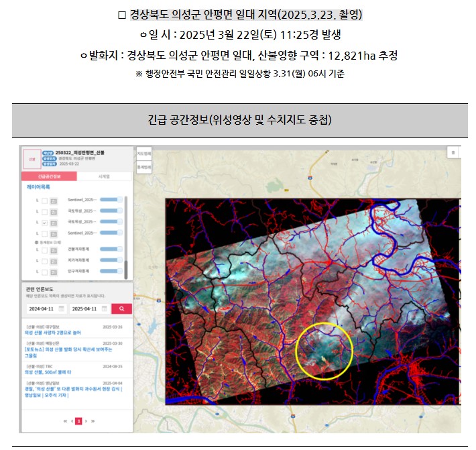Select the 긴급공간정보 tab
Screen dimensions: 476x450
(50, 176)
